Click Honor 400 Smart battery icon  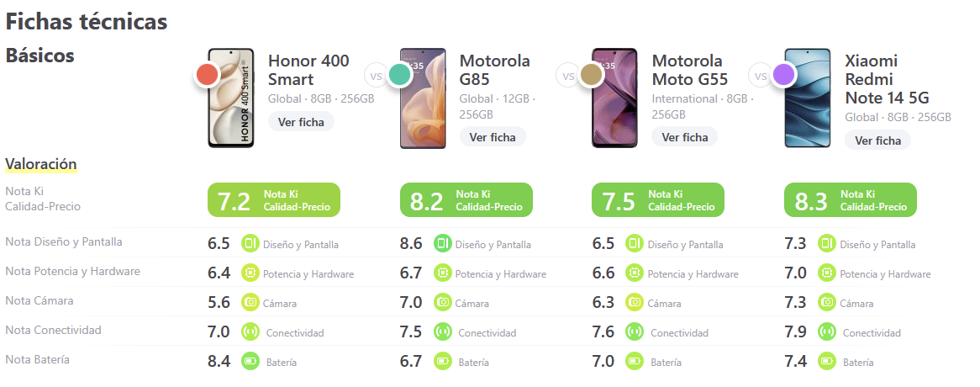pyautogui.click(x=250, y=362)
